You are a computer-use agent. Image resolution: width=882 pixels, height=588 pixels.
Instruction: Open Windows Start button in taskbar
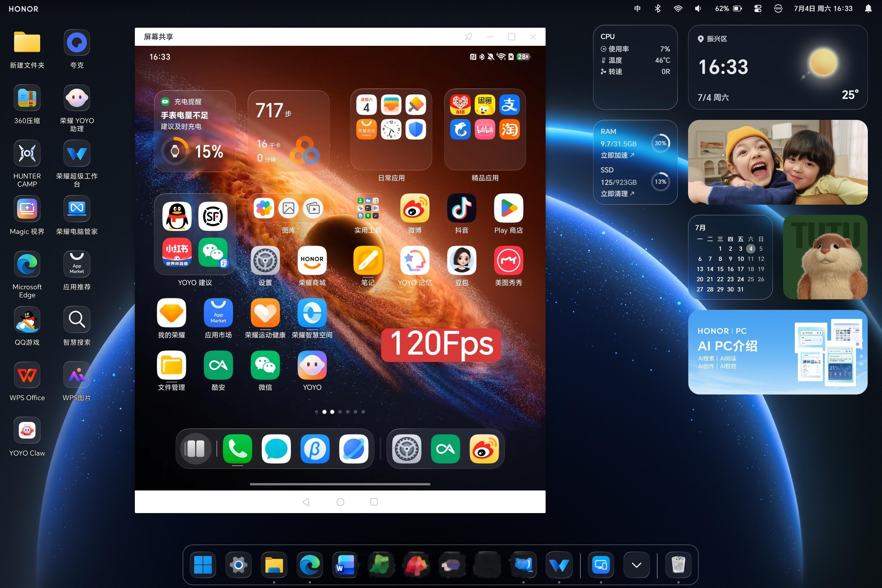tap(203, 565)
